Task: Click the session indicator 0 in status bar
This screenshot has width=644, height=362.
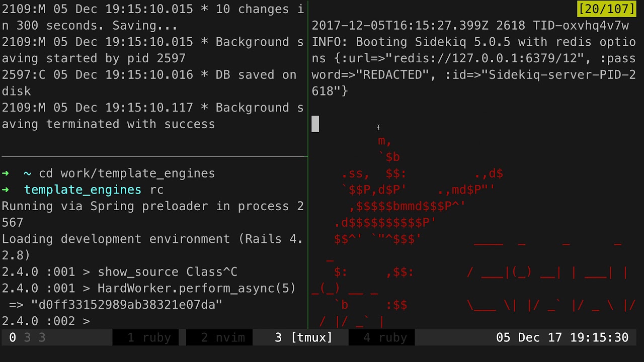Action: coord(13,337)
